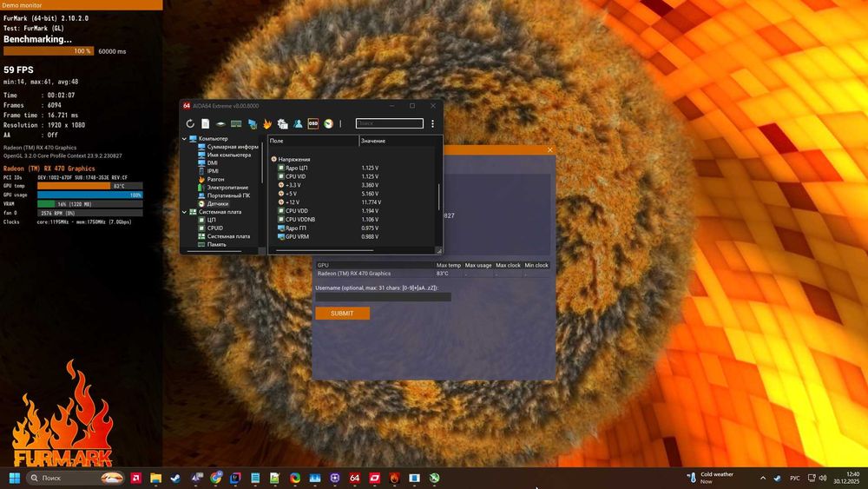Click the memory module benchmark icon in AIDA64 toolbar
Viewport: 868px width, 489px height.
click(236, 123)
